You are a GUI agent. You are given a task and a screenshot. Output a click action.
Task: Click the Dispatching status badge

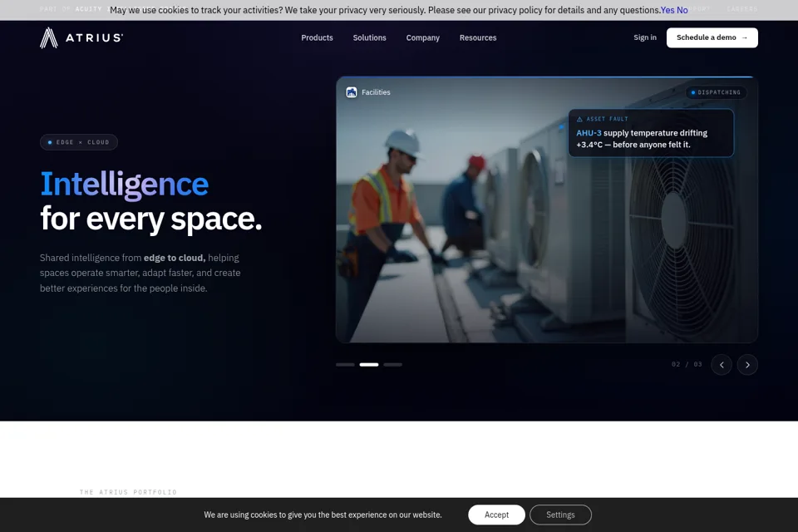click(x=716, y=92)
